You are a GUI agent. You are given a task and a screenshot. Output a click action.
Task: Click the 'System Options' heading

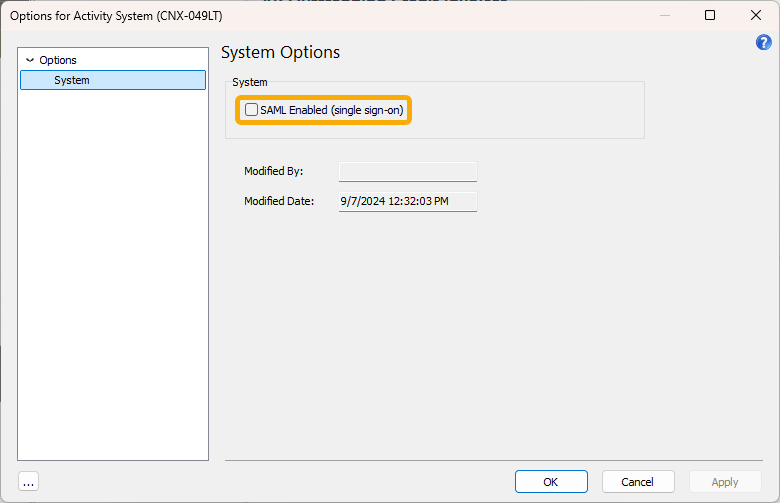[281, 52]
